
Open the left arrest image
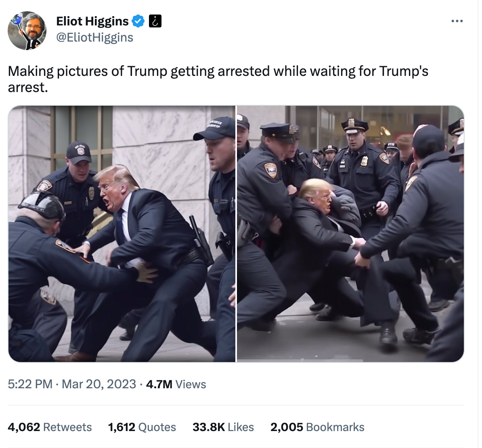click(122, 234)
